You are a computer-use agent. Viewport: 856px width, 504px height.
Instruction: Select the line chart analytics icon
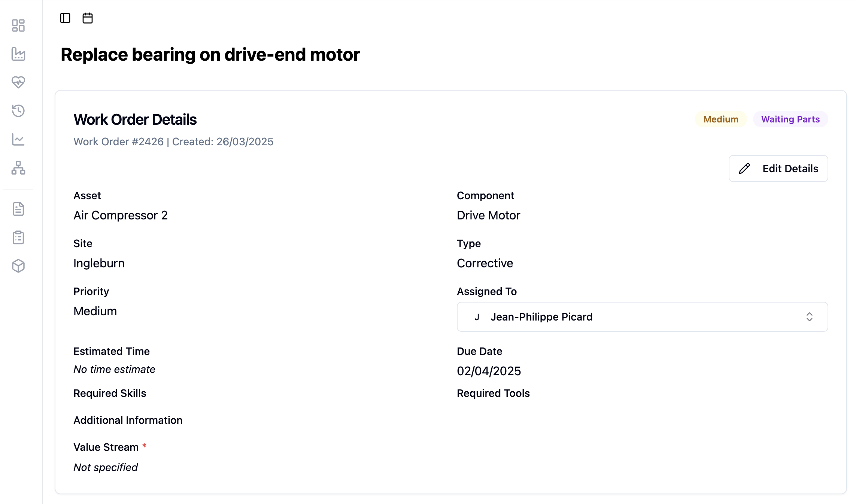tap(18, 139)
